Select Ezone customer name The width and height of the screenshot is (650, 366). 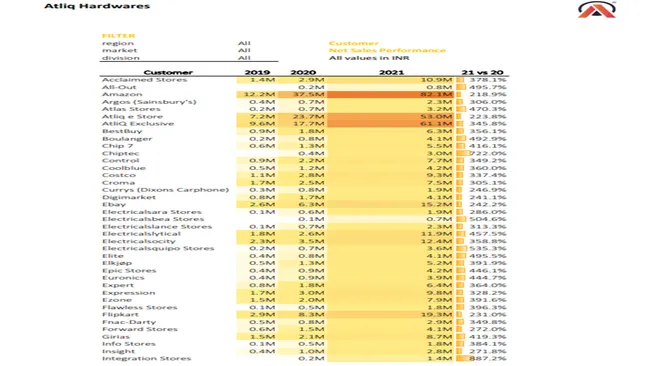[x=116, y=300]
